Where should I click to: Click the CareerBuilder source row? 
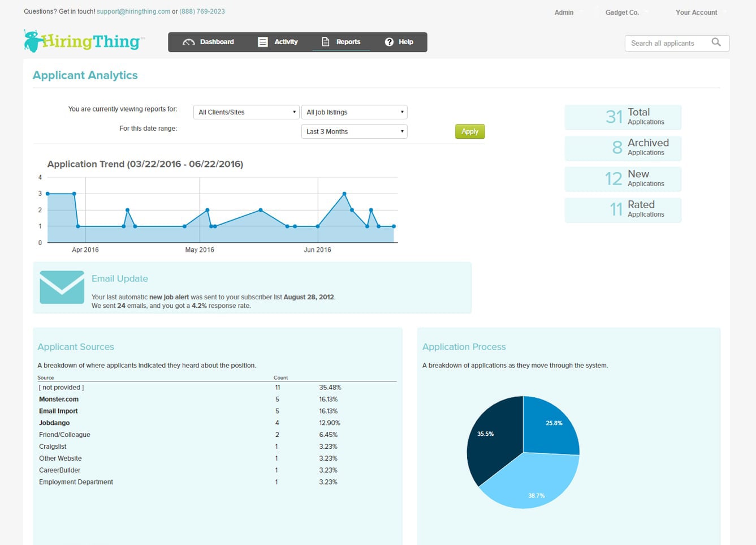(x=217, y=470)
